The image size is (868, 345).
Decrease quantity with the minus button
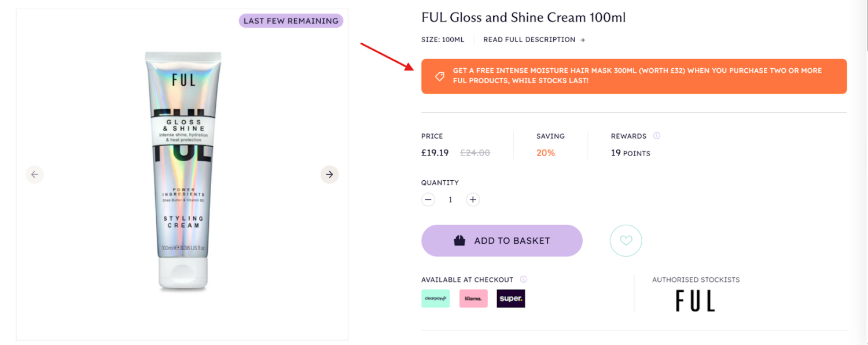click(428, 200)
